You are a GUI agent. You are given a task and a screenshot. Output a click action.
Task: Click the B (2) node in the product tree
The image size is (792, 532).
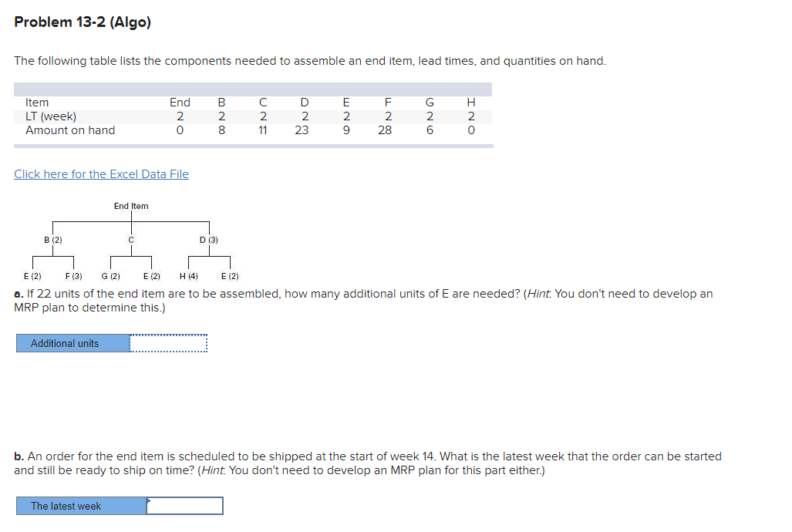(52, 240)
